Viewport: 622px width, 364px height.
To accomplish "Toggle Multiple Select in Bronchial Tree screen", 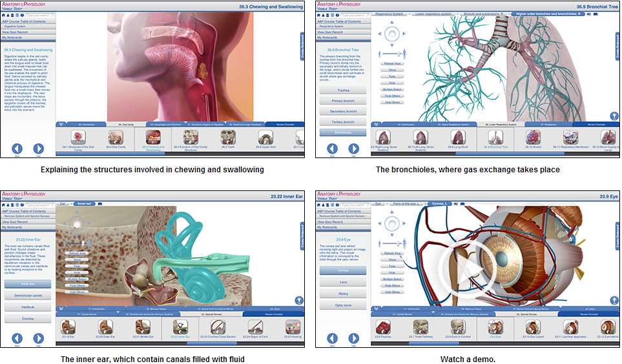I will 392,89.
